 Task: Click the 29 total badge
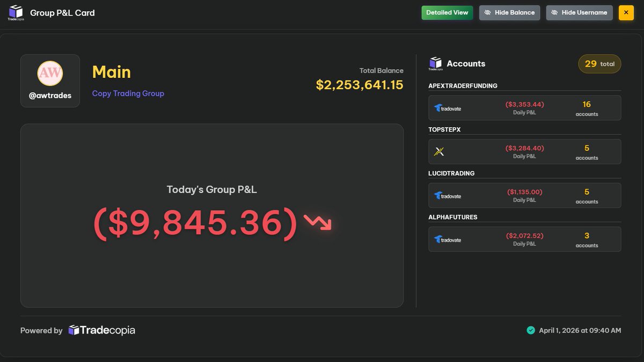[599, 64]
